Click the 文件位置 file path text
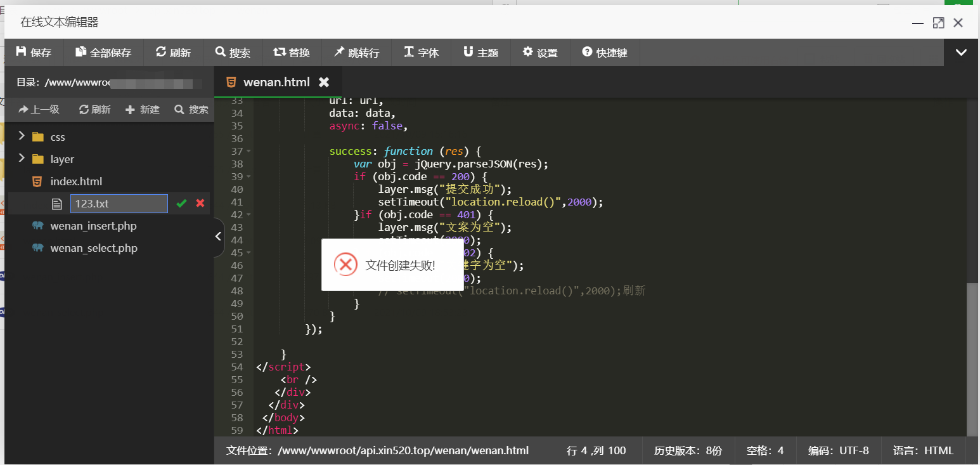The height and width of the screenshot is (465, 980). [377, 451]
